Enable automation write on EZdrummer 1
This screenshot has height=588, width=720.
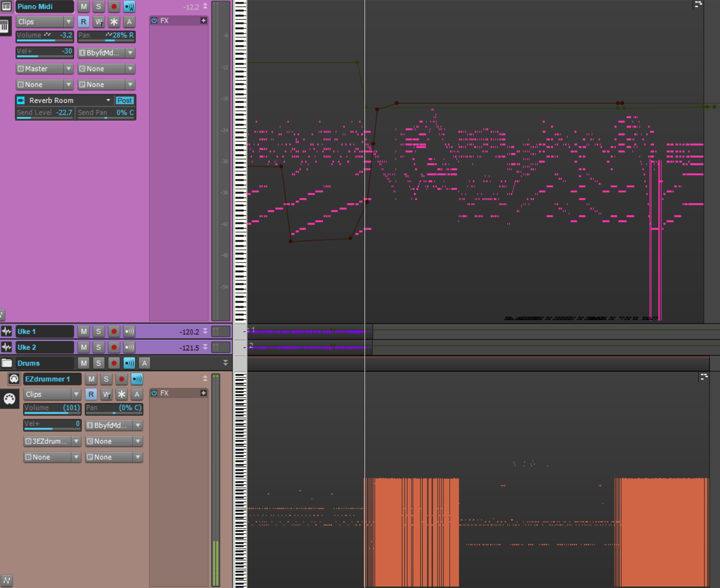coord(106,395)
